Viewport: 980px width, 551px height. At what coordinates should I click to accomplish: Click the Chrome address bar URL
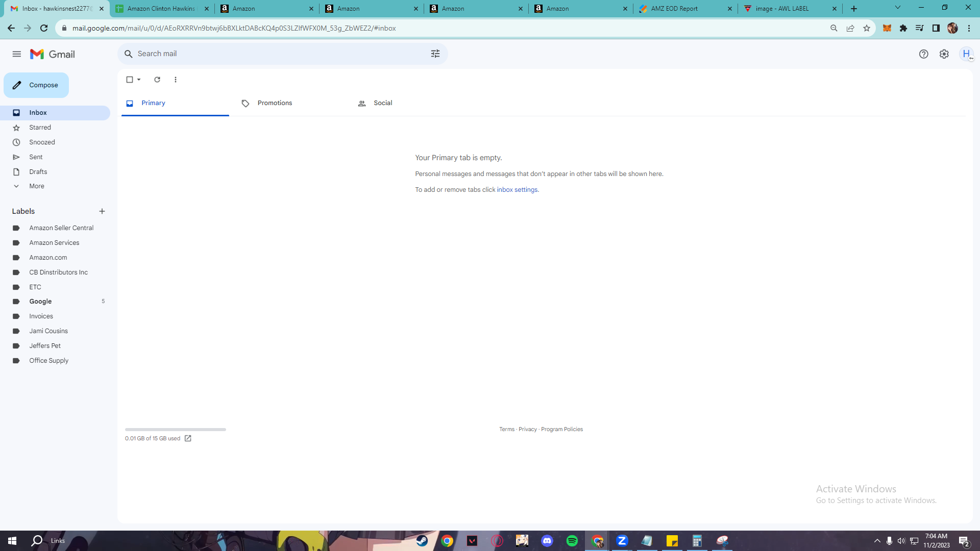click(x=234, y=28)
